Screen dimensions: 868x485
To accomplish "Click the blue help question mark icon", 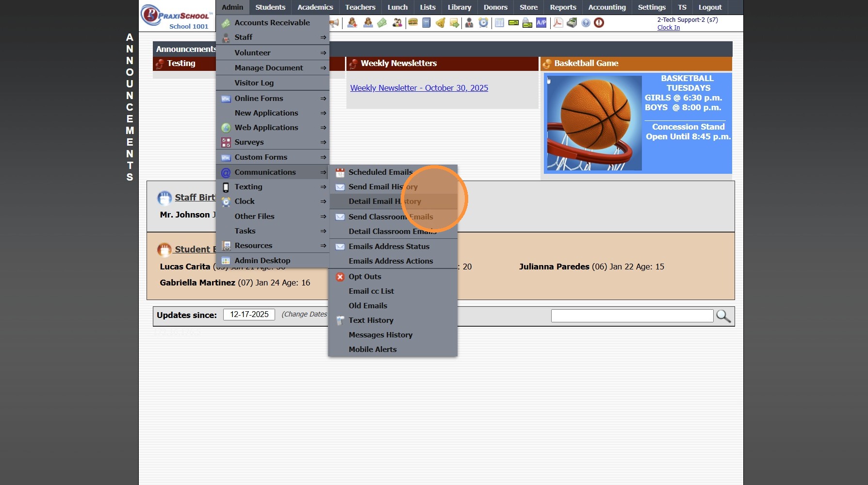I will (x=586, y=23).
